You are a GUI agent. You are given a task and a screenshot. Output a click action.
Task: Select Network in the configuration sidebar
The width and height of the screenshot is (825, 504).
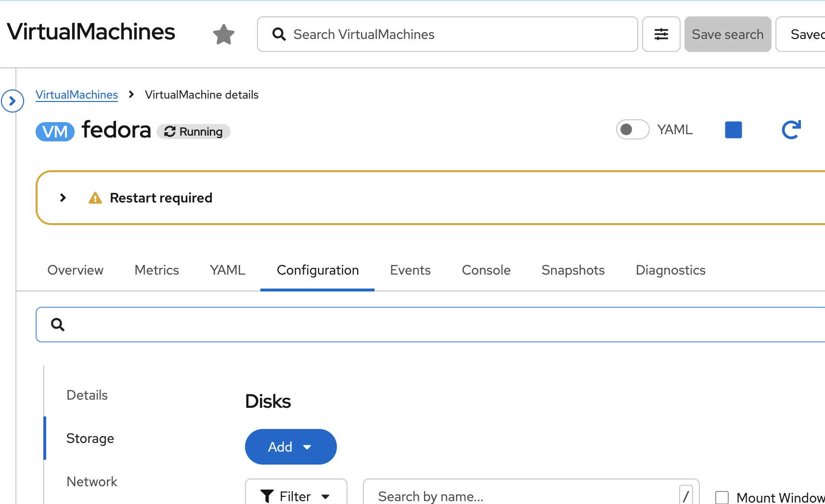[x=92, y=481]
